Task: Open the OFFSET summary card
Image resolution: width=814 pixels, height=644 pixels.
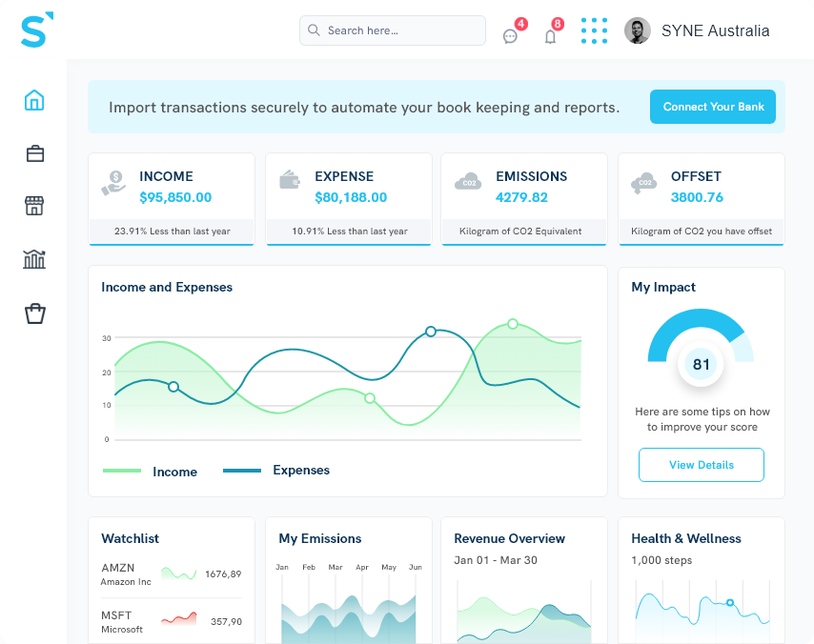Action: 701,198
